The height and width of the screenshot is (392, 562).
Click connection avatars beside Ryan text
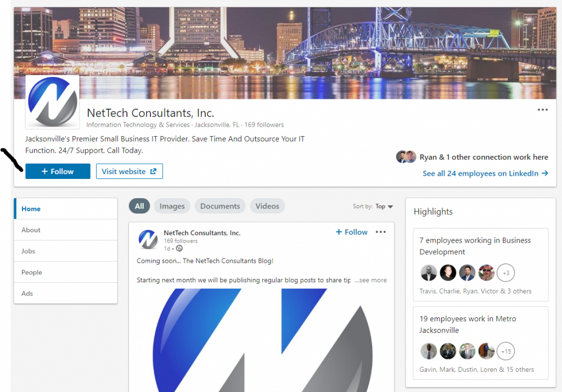[406, 156]
